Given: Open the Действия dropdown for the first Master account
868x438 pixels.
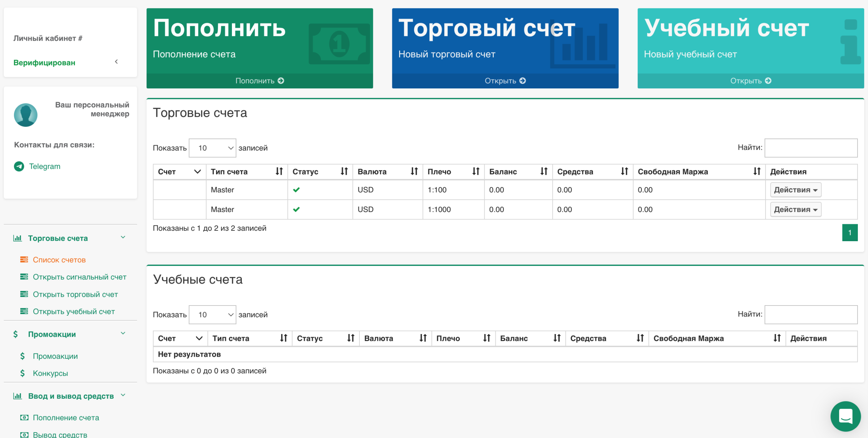Looking at the screenshot, I should [796, 190].
